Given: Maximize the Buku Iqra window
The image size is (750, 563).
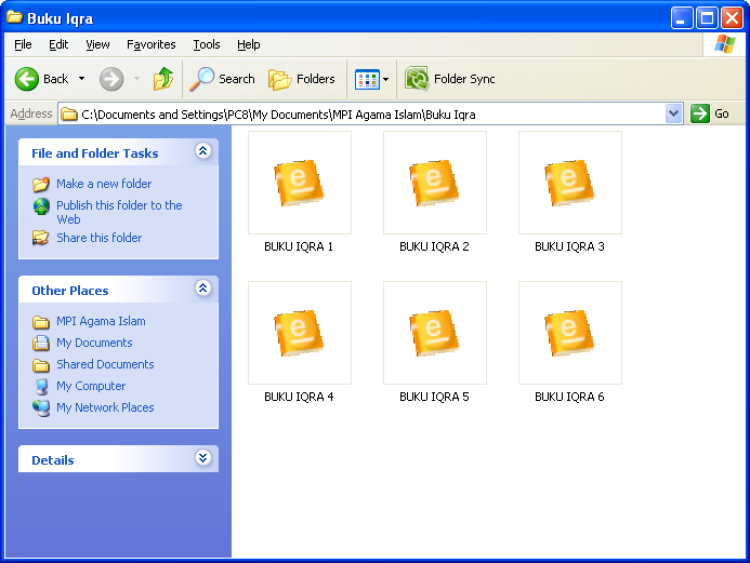Looking at the screenshot, I should [x=707, y=18].
